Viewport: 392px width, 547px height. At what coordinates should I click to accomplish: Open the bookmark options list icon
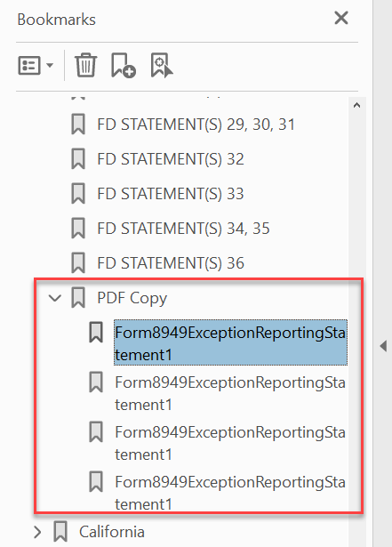29,65
